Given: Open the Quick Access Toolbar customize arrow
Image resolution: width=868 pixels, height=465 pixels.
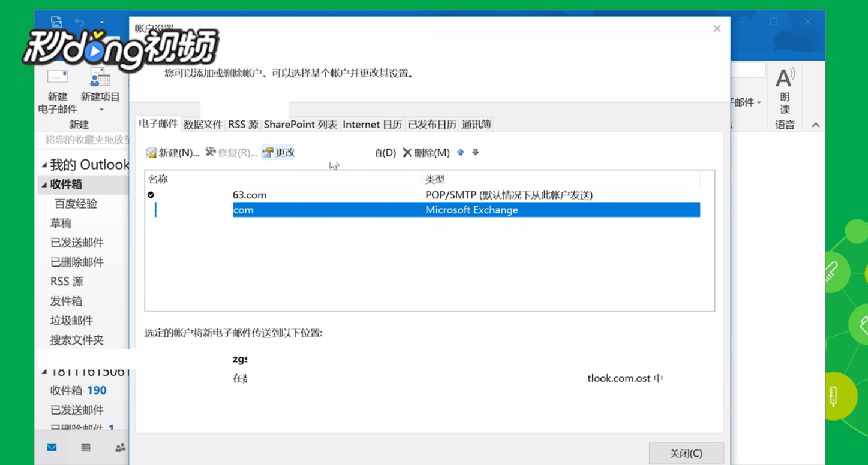Looking at the screenshot, I should coord(101,22).
